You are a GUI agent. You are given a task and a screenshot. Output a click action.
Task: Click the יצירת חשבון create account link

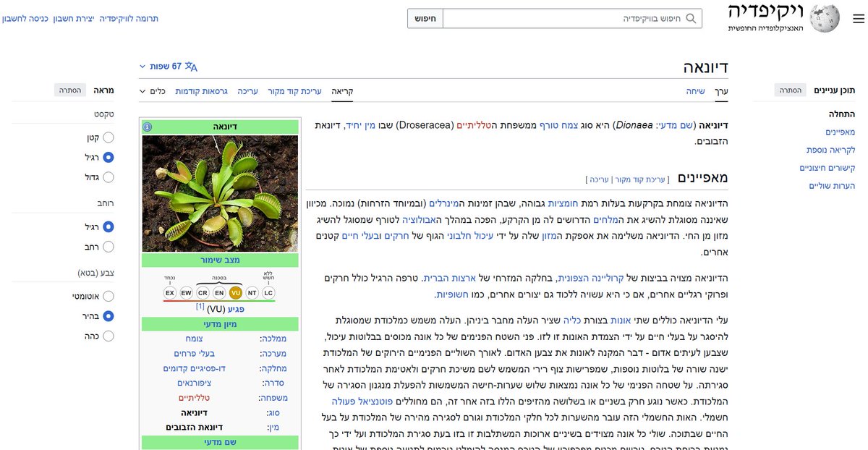(74, 18)
